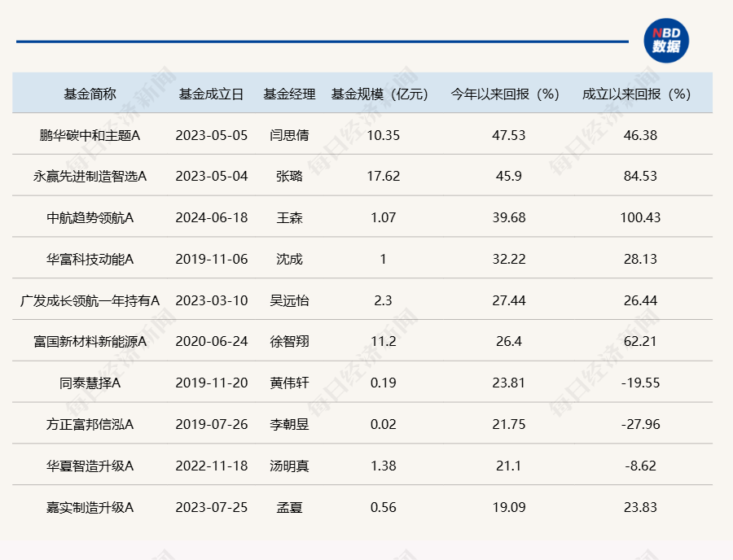
Task: Click since-inception return -19.55
Action: pos(640,383)
